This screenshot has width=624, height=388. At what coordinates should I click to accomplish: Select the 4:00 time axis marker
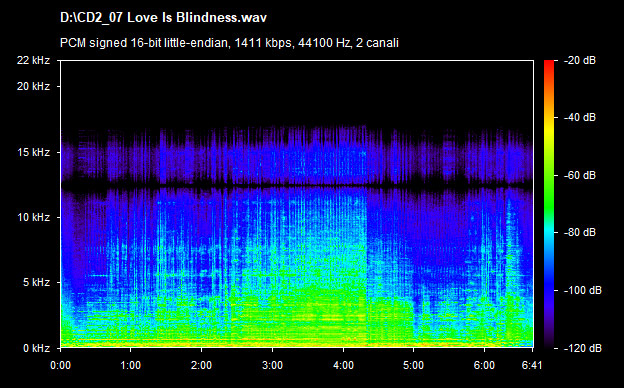[343, 365]
